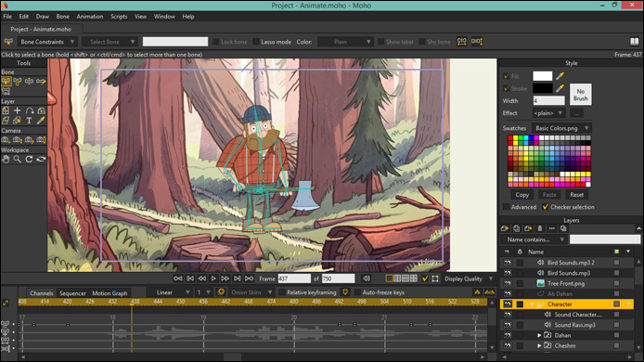Select the Add Text layer tool

29,121
